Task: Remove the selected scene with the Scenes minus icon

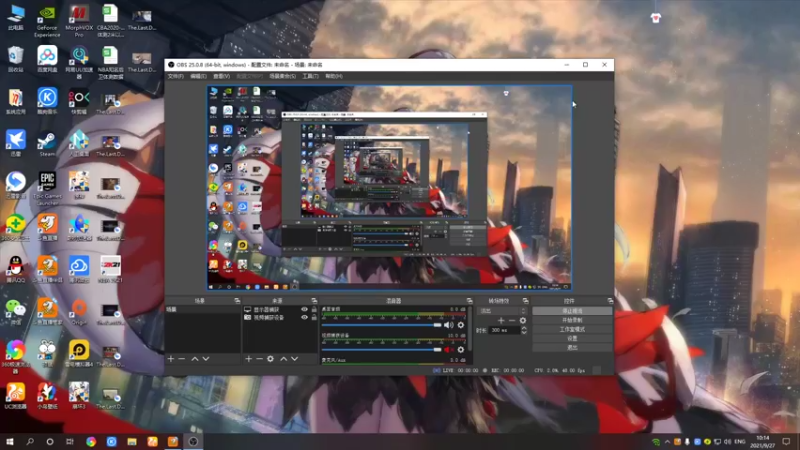Action: tap(182, 359)
